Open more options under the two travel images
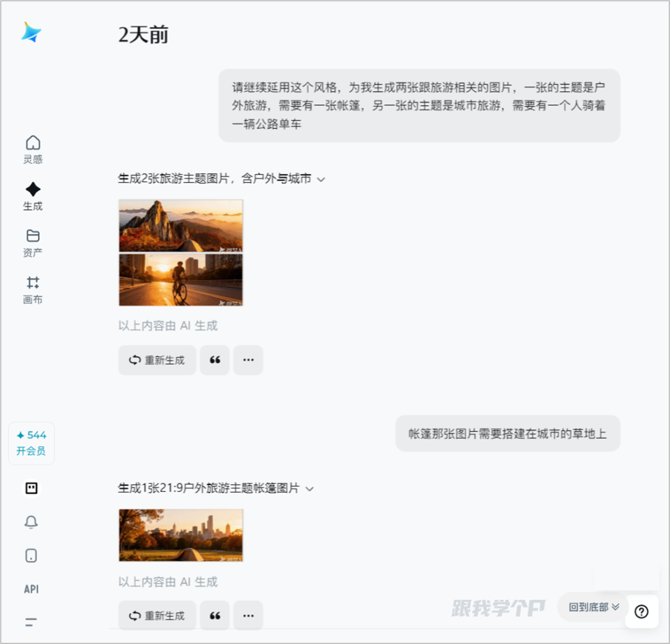This screenshot has height=644, width=670. click(x=248, y=360)
